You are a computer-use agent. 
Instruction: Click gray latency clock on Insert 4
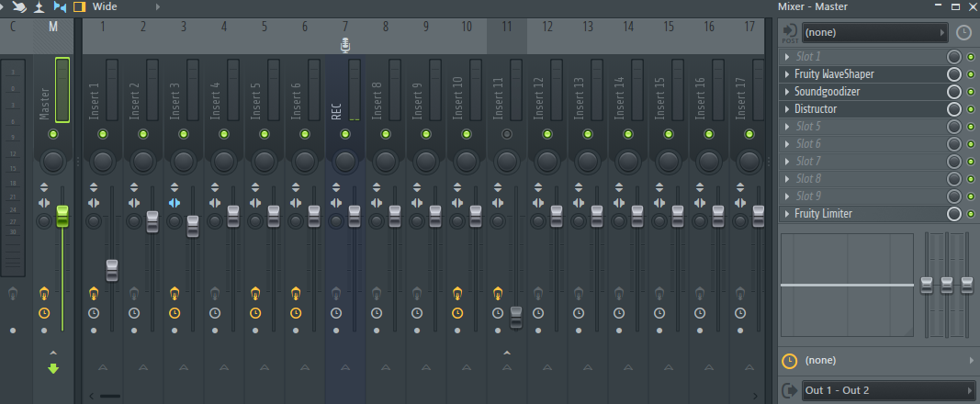pyautogui.click(x=214, y=313)
